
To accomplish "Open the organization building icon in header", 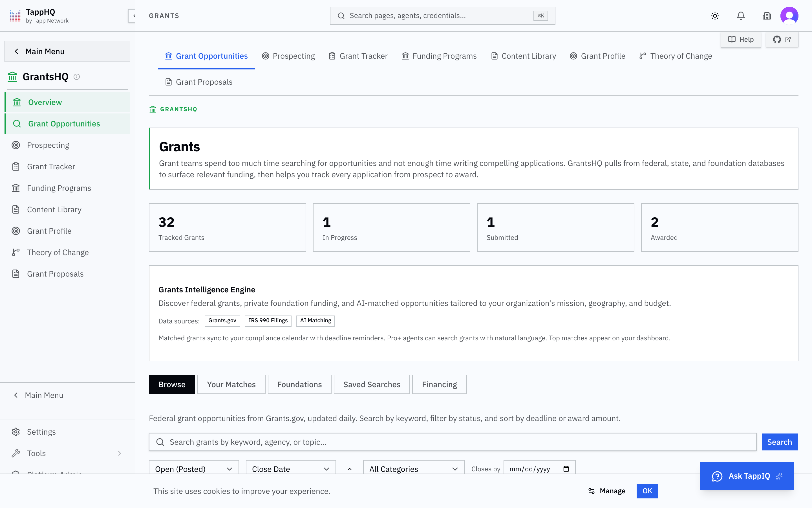I will tap(766, 16).
